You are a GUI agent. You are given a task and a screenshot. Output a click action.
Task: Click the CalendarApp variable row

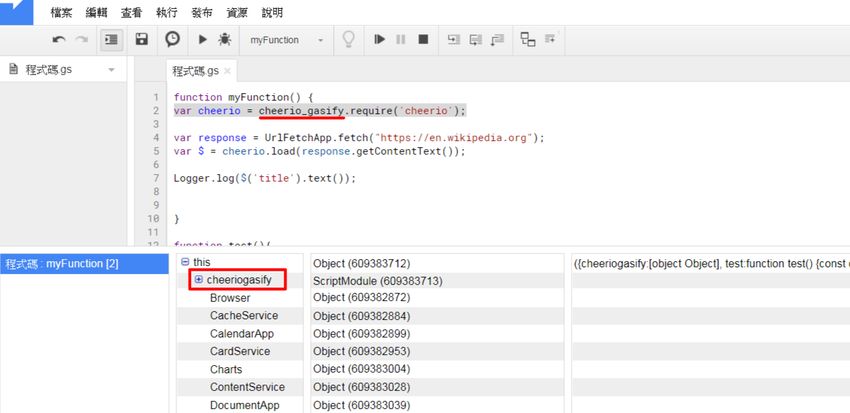(x=240, y=333)
